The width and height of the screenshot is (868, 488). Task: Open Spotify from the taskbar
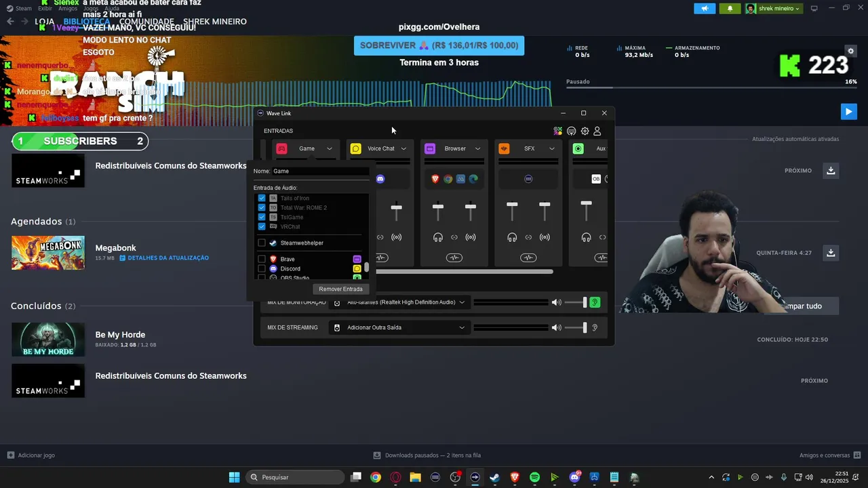534,477
